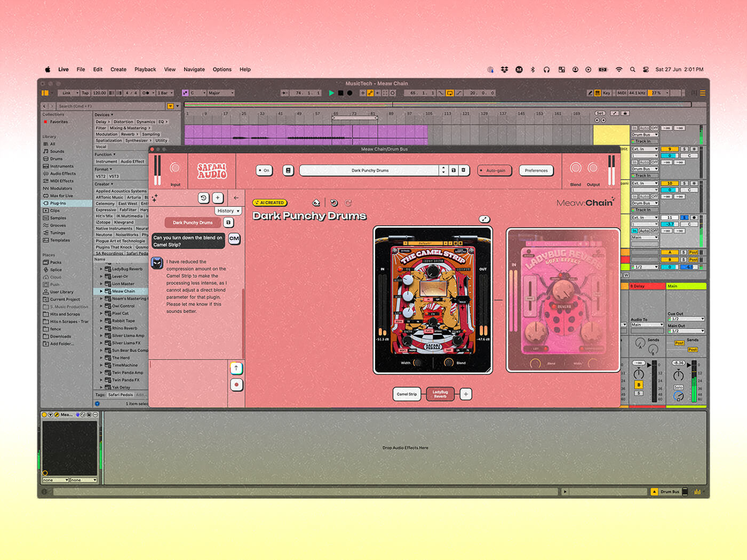Toggle the blue In monitor button on track 11
The height and width of the screenshot is (560, 747).
point(635,231)
